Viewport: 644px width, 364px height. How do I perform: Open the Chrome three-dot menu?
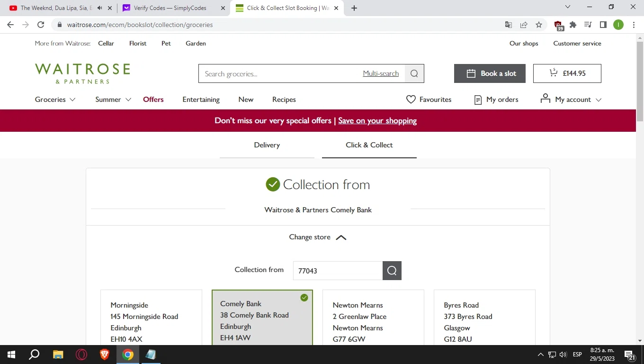(x=634, y=25)
